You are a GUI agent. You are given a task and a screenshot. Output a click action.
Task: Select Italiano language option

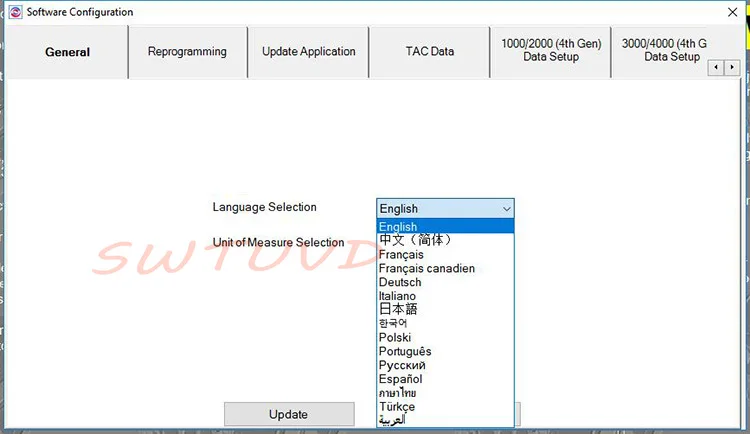(x=445, y=296)
